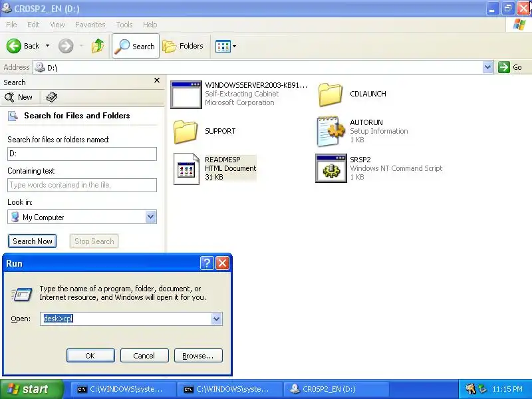Show the Folders pane
The height and width of the screenshot is (399, 532).
pos(183,46)
